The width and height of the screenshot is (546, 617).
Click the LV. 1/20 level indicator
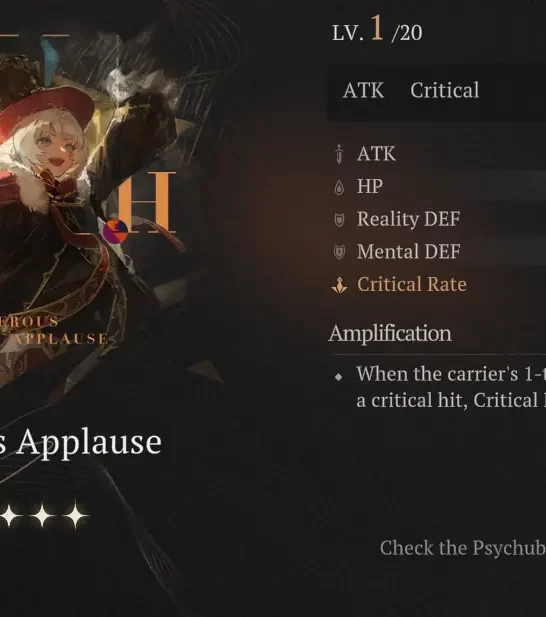tap(377, 30)
